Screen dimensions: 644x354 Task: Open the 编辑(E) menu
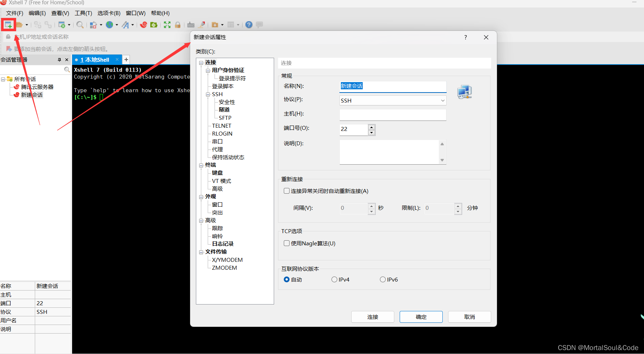coord(37,13)
